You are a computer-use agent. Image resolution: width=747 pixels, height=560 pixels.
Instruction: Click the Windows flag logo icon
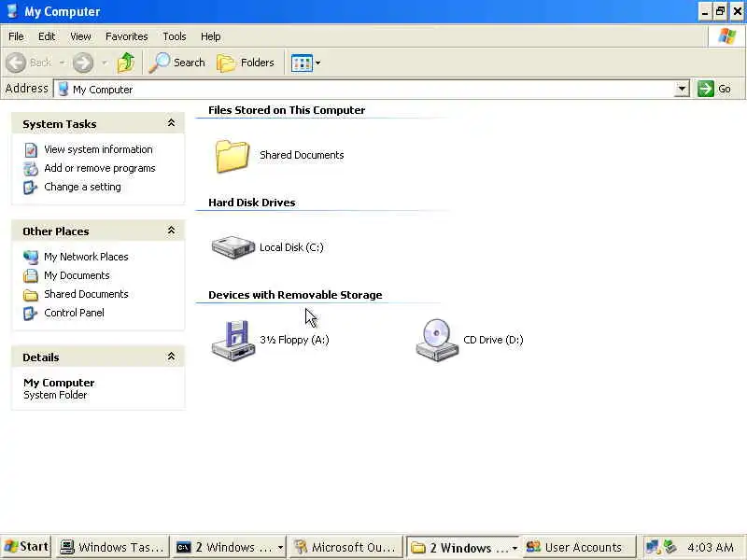pos(727,35)
